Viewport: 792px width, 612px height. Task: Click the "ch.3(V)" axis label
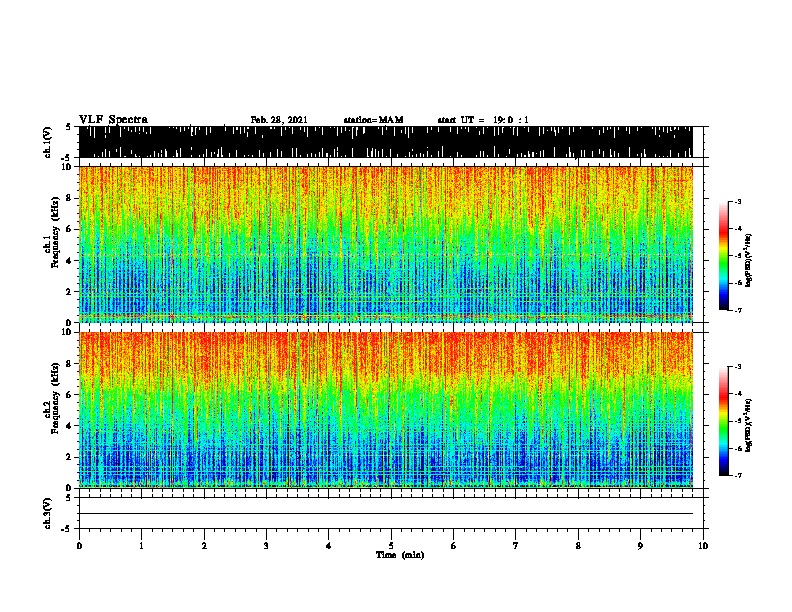pos(47,513)
